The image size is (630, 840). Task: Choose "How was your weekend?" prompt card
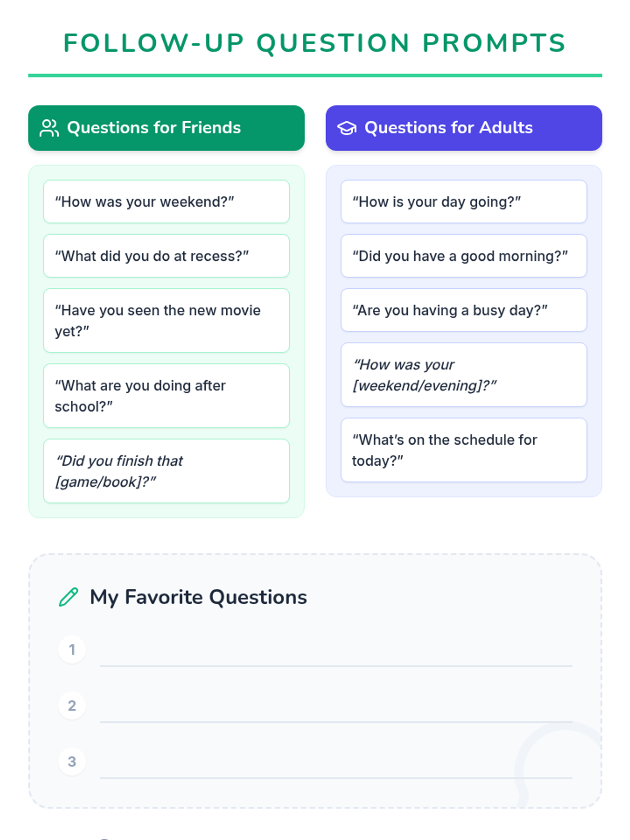tap(166, 202)
